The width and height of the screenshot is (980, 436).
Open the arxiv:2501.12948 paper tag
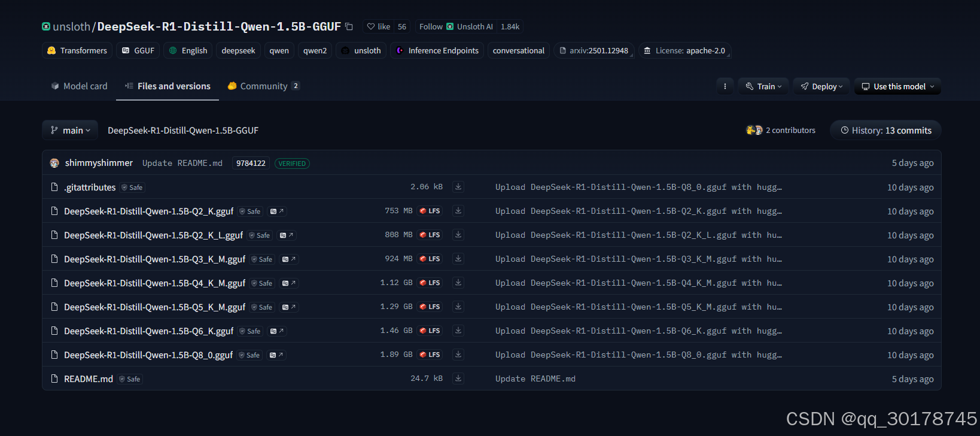tap(594, 50)
